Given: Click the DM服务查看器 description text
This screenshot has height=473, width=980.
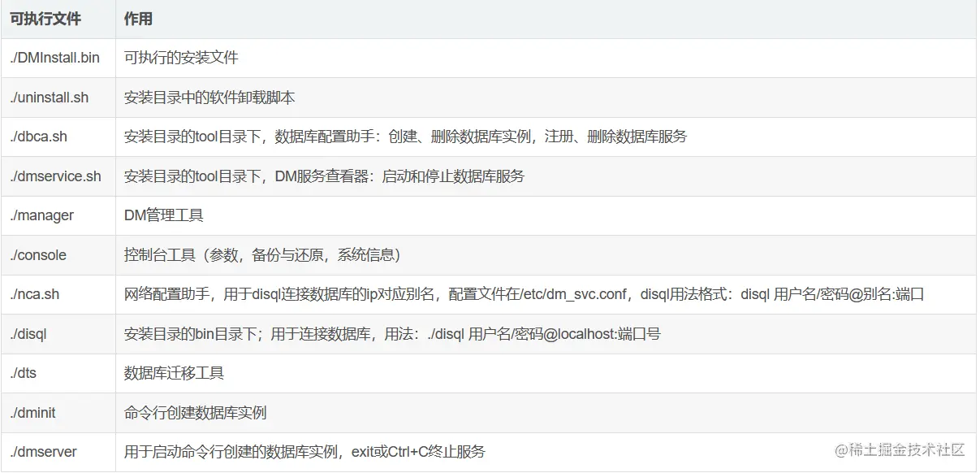Looking at the screenshot, I should pyautogui.click(x=324, y=176).
